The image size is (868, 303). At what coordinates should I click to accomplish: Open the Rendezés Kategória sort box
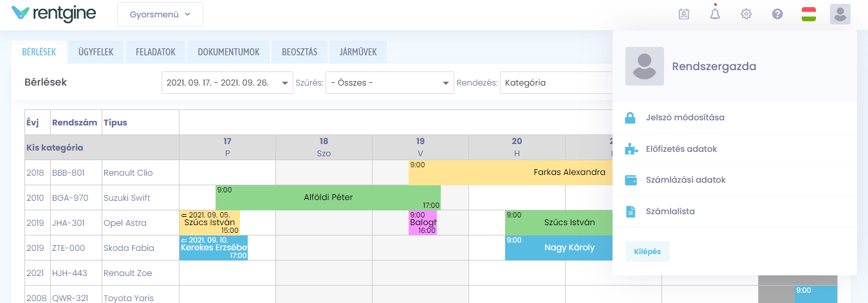pos(553,82)
